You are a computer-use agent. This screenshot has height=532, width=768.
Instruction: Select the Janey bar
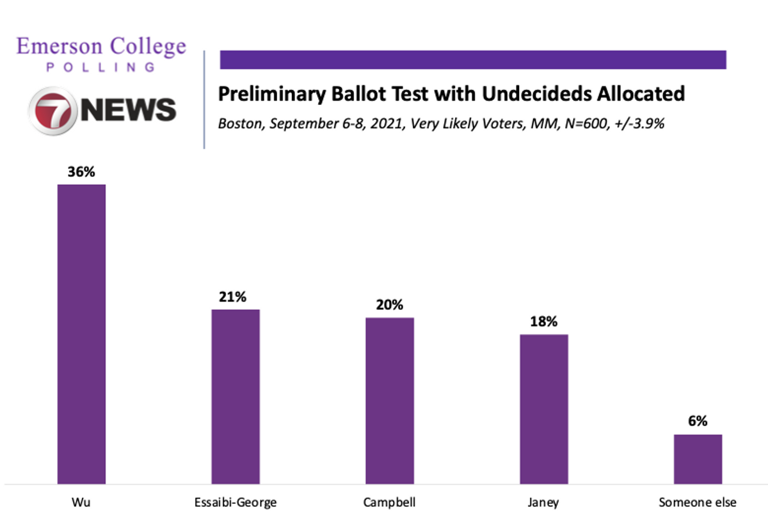pyautogui.click(x=543, y=408)
